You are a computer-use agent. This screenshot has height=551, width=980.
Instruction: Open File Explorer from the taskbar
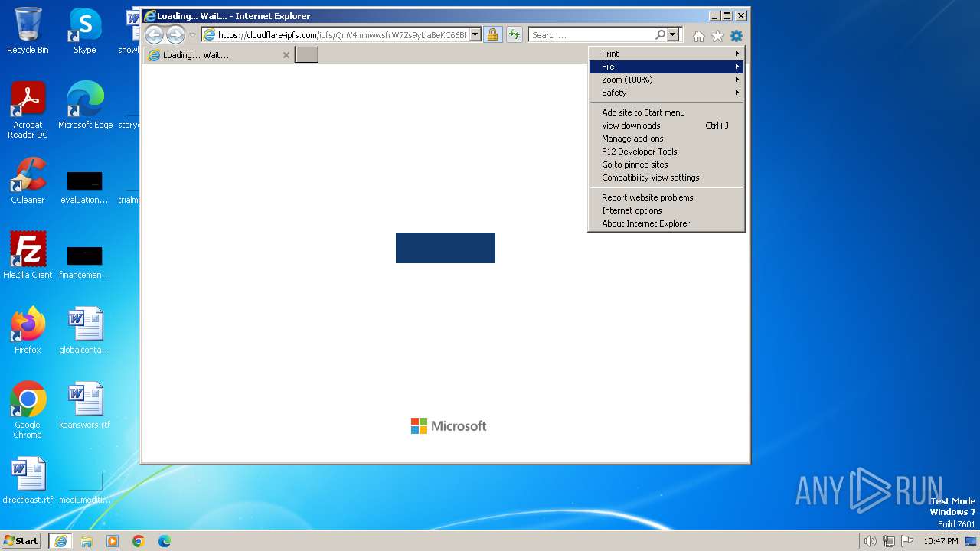pyautogui.click(x=87, y=541)
